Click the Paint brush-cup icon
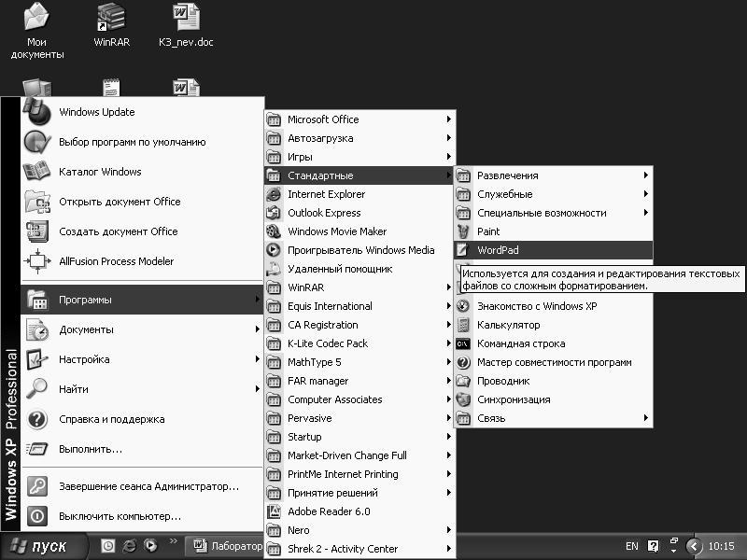Viewport: 747px width, 560px height. pos(463,231)
